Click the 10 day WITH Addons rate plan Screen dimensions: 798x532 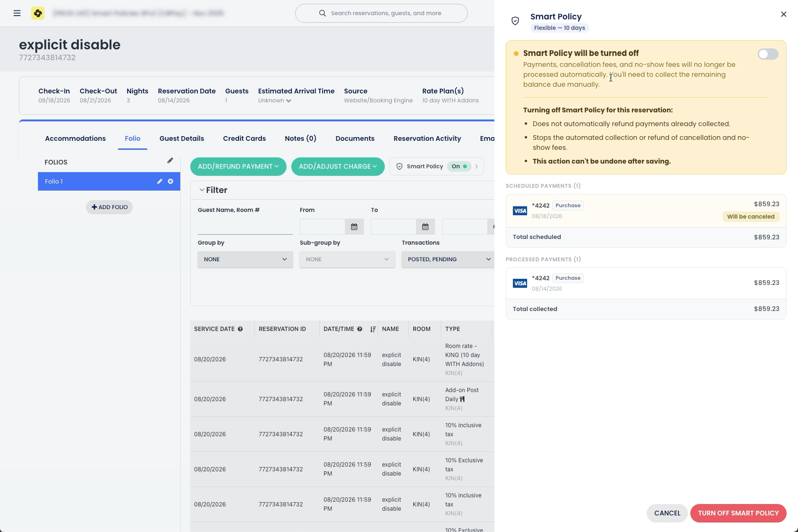click(x=450, y=101)
